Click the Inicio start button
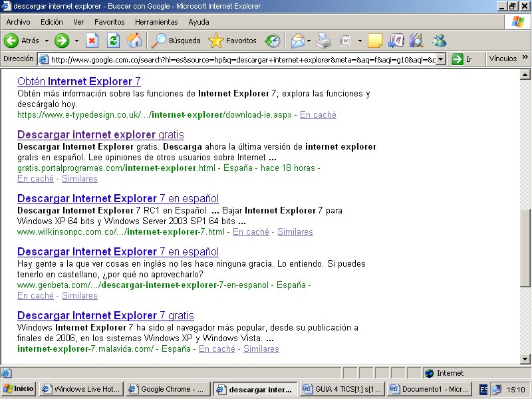 click(x=19, y=389)
